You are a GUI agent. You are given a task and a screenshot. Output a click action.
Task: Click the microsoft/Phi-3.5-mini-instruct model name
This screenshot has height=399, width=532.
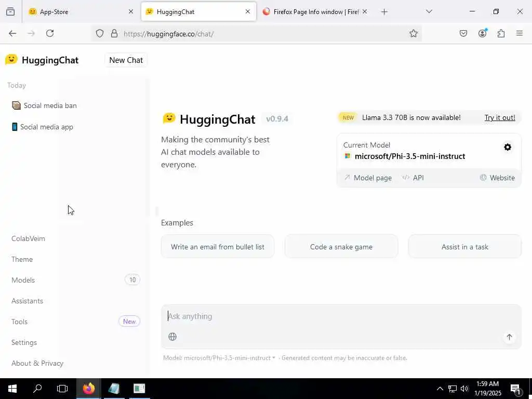[410, 156]
